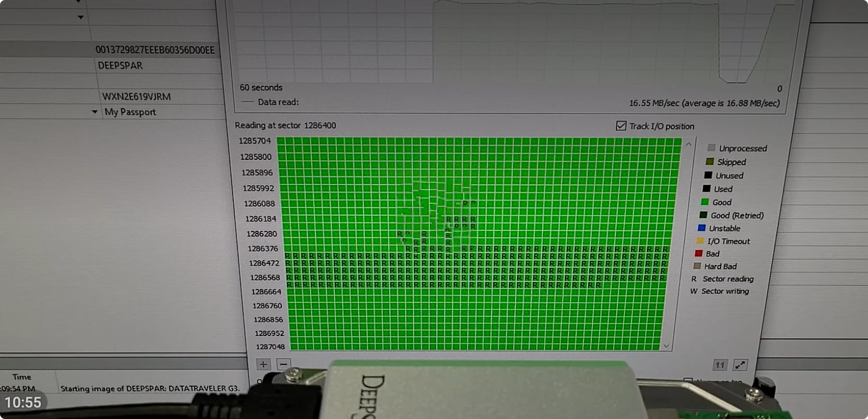Image resolution: width=868 pixels, height=419 pixels.
Task: Click sector row label 1286376
Action: 263,249
